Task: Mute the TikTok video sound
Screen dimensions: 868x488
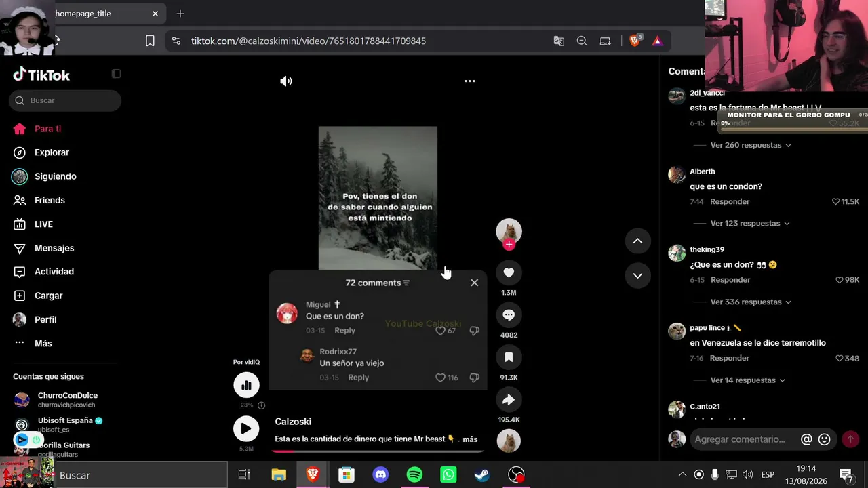Action: tap(286, 81)
